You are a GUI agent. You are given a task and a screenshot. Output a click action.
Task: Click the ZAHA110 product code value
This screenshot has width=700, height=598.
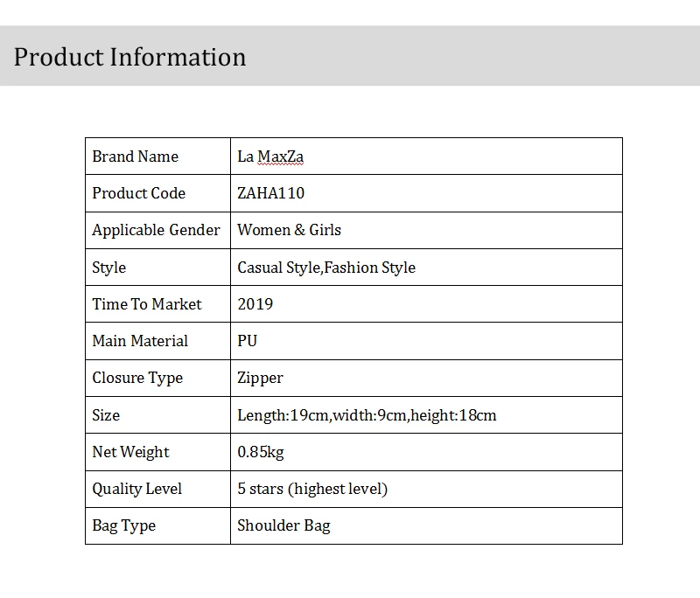(x=270, y=193)
